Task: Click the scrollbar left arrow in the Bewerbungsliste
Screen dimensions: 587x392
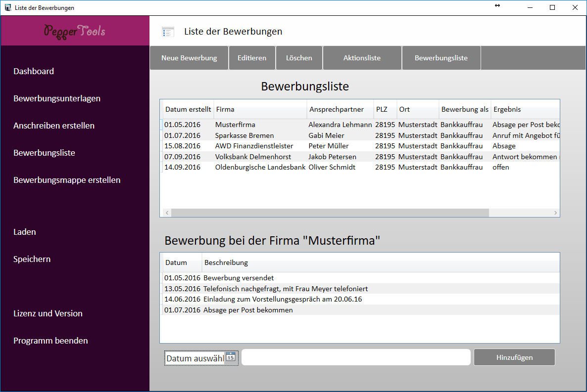Action: (x=167, y=213)
